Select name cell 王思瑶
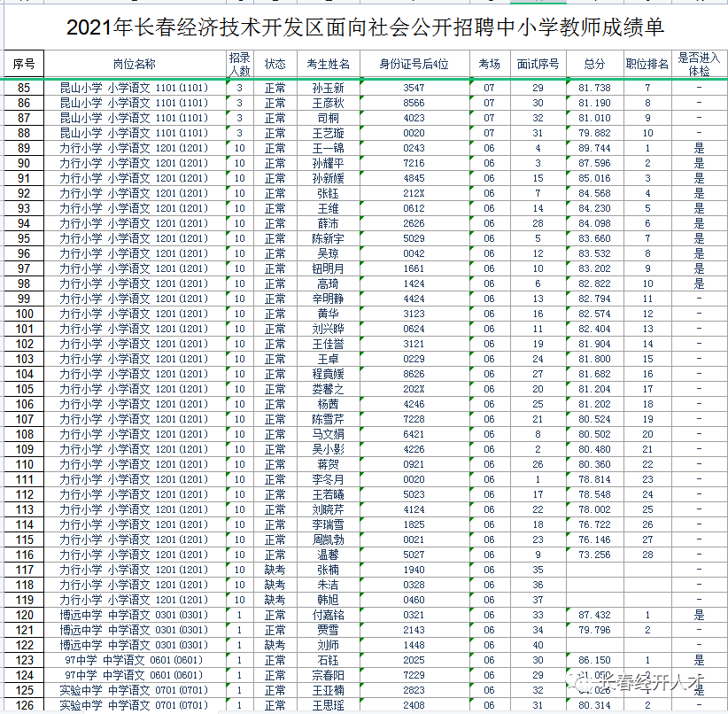The height and width of the screenshot is (714, 728). pyautogui.click(x=329, y=705)
